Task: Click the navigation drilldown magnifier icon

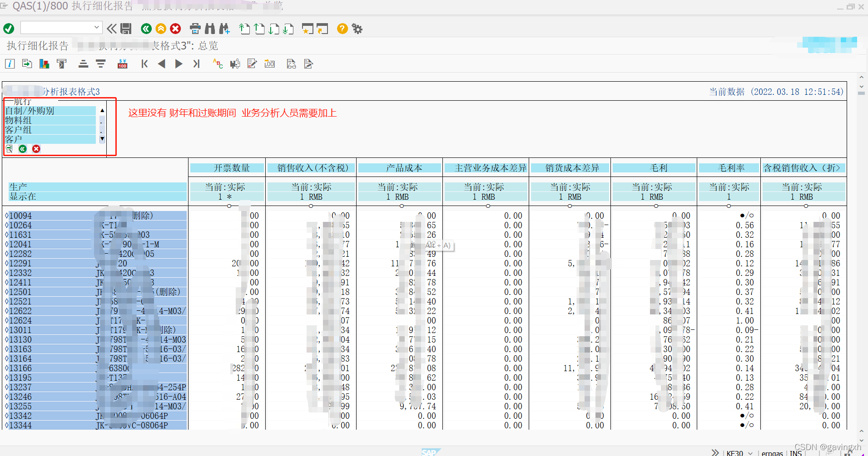Action: point(9,149)
